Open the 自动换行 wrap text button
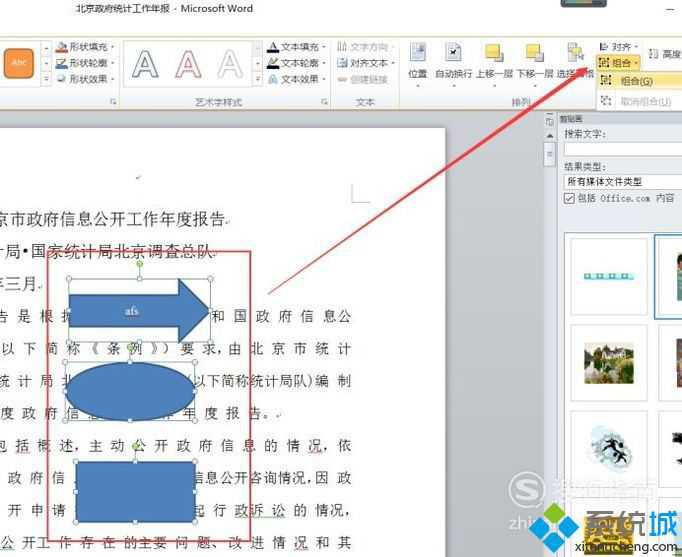 coord(453,62)
